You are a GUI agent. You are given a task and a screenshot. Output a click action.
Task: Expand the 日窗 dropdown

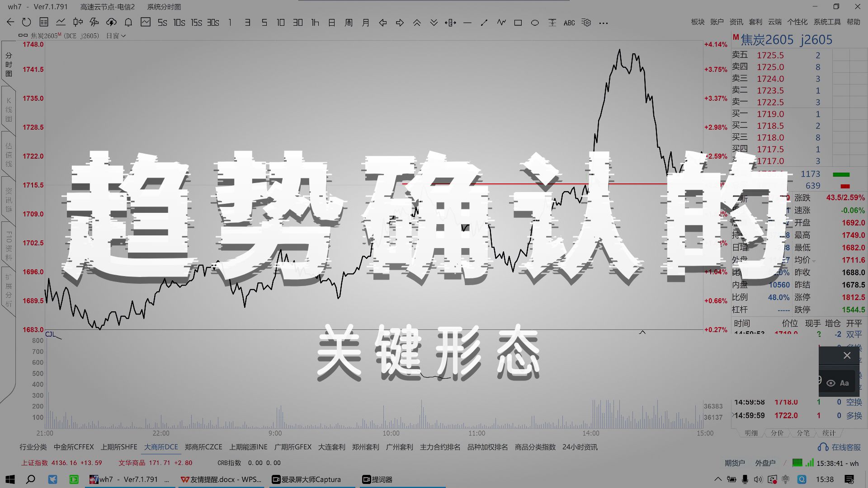click(116, 36)
